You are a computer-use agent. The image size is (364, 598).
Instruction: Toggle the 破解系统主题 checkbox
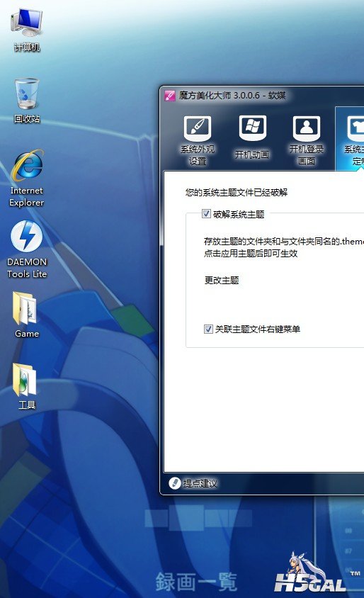coord(206,213)
